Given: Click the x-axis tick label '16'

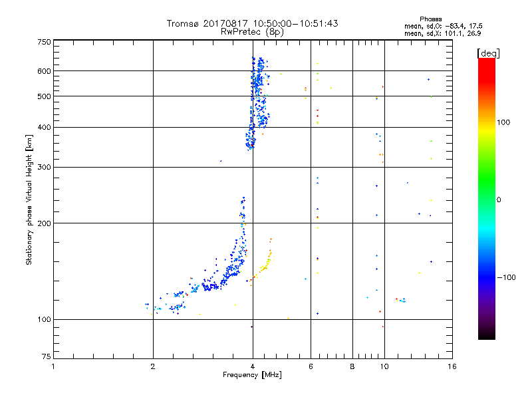Looking at the screenshot, I should pos(452,366).
